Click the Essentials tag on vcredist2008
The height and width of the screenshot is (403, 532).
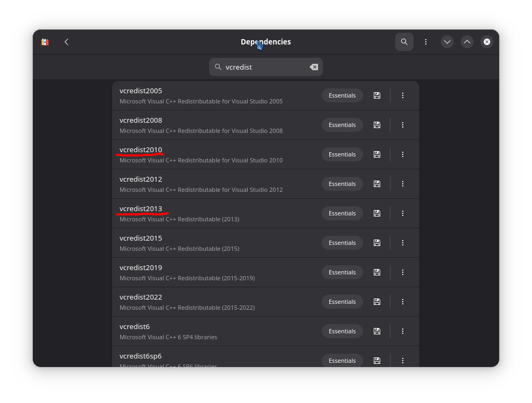click(x=342, y=125)
